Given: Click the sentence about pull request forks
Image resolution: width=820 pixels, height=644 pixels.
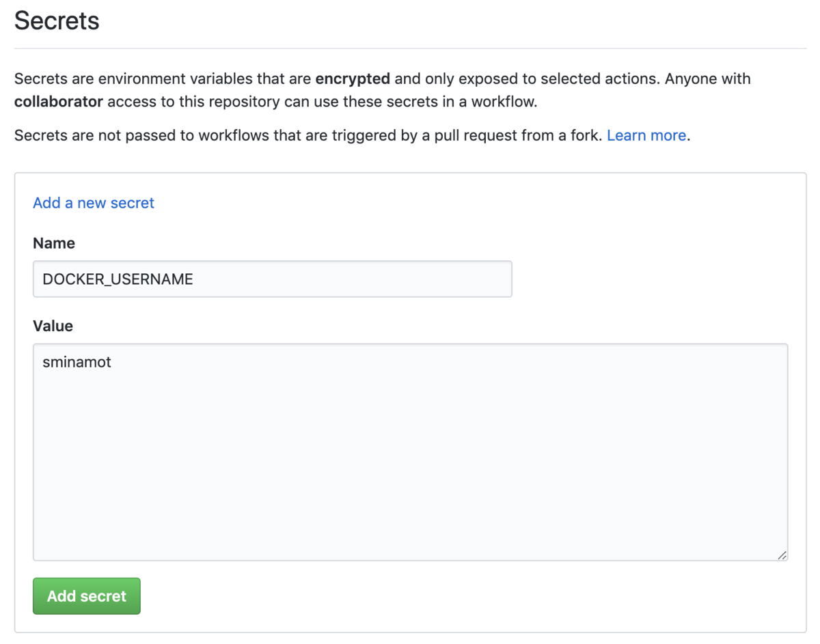Looking at the screenshot, I should pos(307,135).
